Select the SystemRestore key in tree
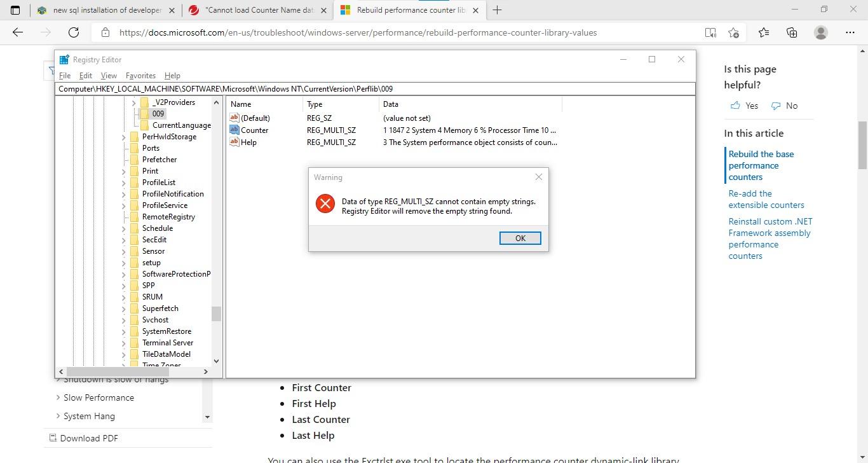The width and height of the screenshot is (868, 463). tap(166, 331)
